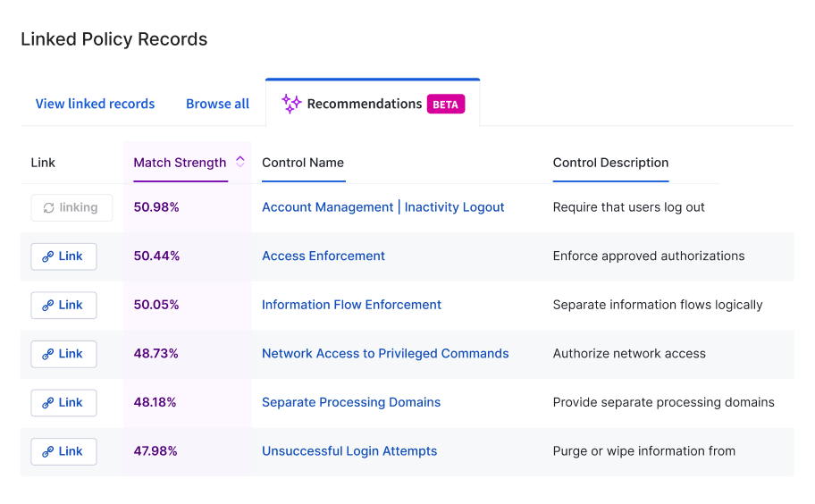Image resolution: width=815 pixels, height=504 pixels.
Task: Click the chain icon for Separate Processing Domains
Action: click(48, 403)
